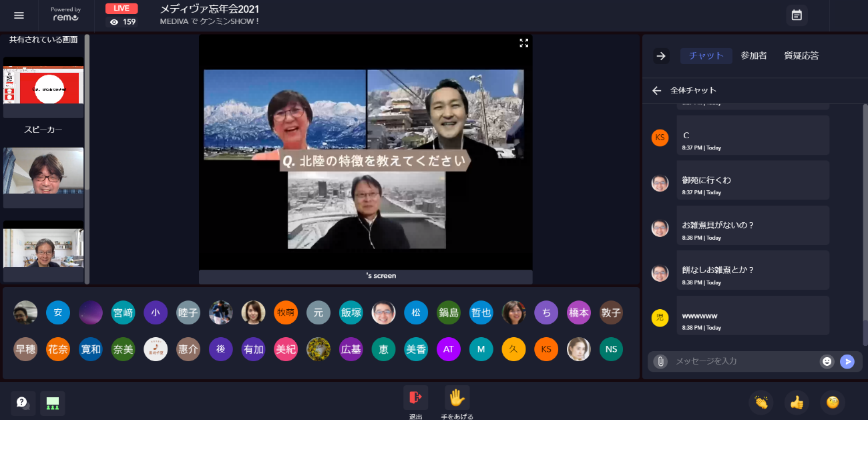This screenshot has width=868, height=462.
Task: Click the 児 avatar in chat
Action: 660,318
